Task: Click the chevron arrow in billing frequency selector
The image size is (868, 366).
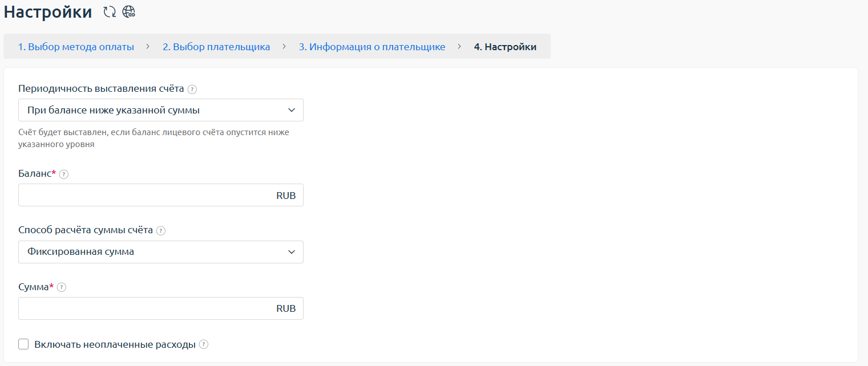Action: pyautogui.click(x=292, y=110)
